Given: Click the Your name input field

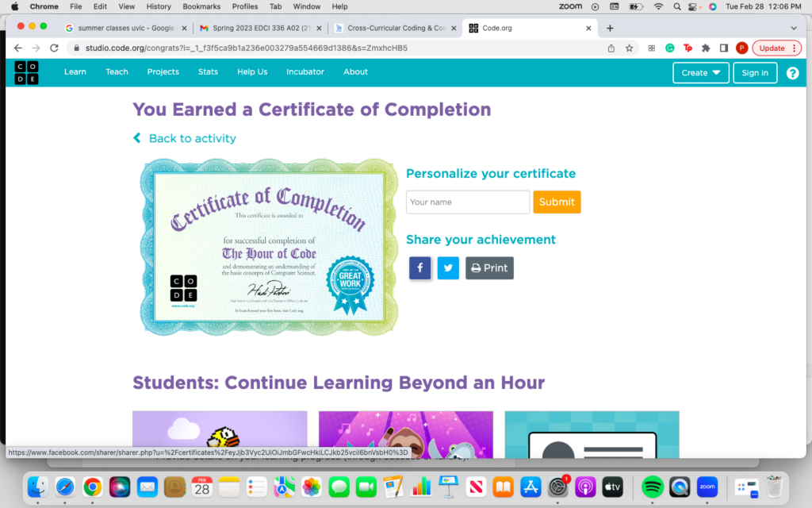Looking at the screenshot, I should pyautogui.click(x=468, y=202).
